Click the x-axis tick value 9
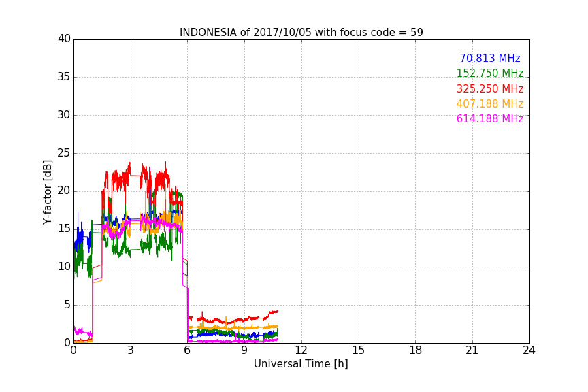 244,350
